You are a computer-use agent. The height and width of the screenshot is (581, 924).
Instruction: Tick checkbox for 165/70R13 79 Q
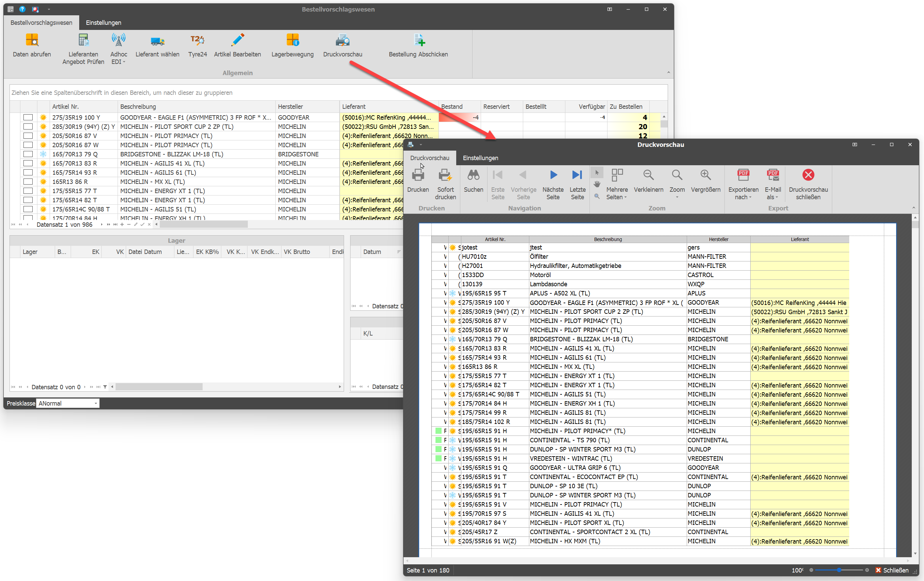point(28,154)
